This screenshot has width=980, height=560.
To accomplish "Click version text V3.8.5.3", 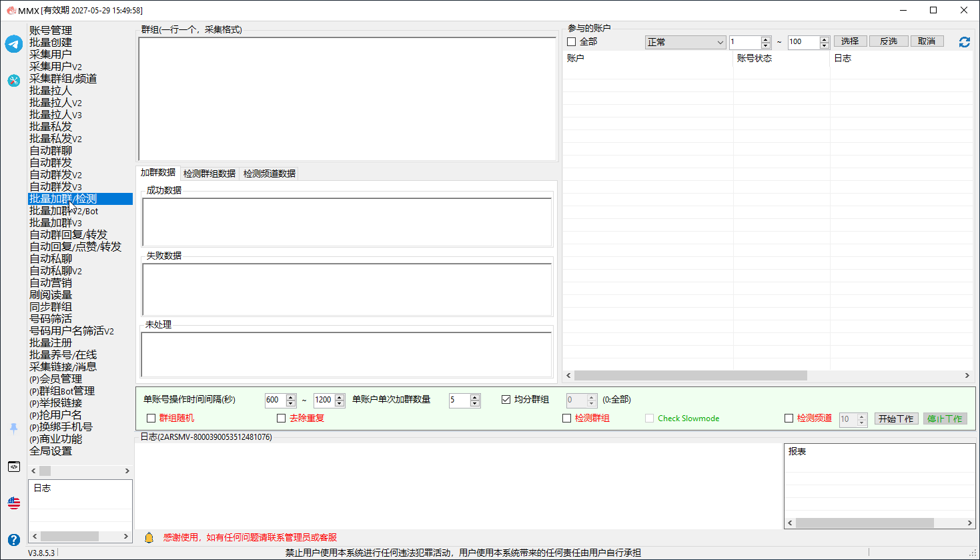I will click(41, 553).
